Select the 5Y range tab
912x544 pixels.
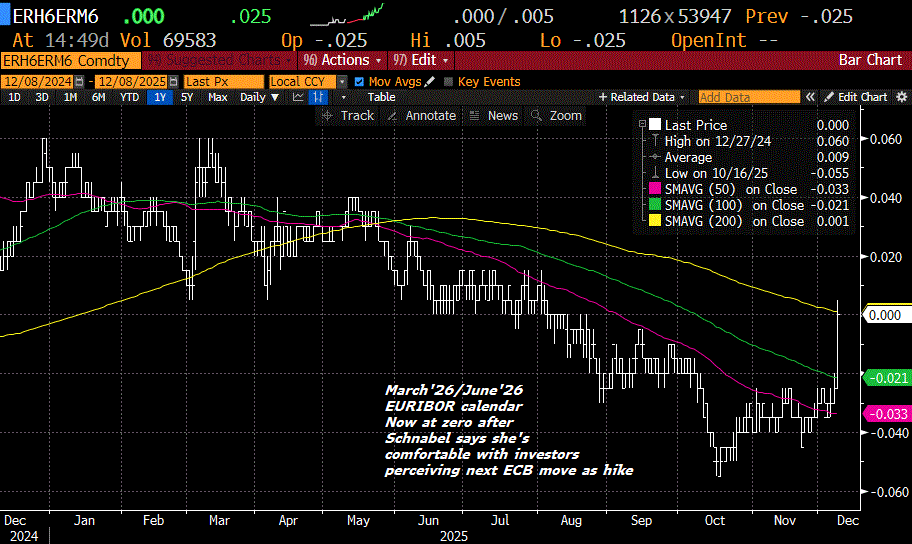tap(187, 97)
